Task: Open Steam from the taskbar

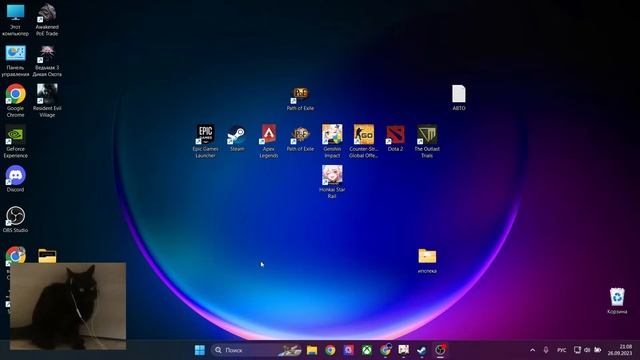Action: (x=422, y=350)
